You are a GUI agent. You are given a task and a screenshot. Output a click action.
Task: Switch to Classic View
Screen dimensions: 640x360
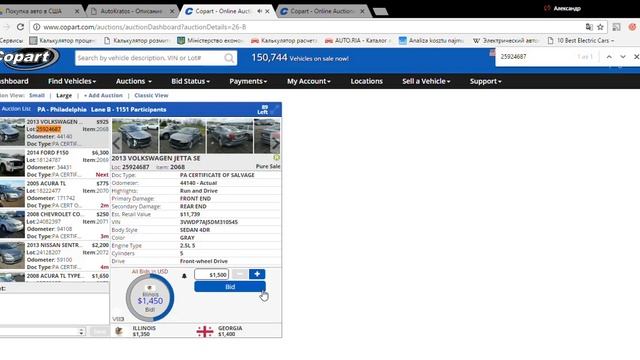point(151,96)
